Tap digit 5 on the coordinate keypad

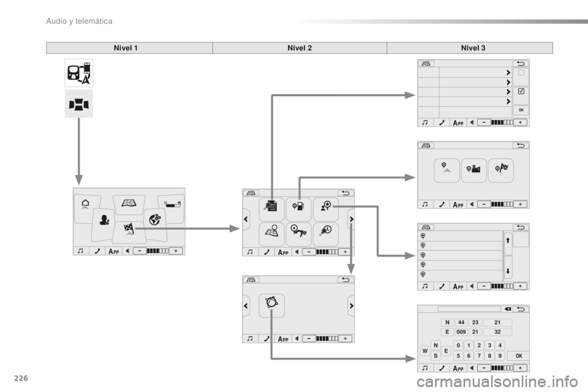pos(458,356)
